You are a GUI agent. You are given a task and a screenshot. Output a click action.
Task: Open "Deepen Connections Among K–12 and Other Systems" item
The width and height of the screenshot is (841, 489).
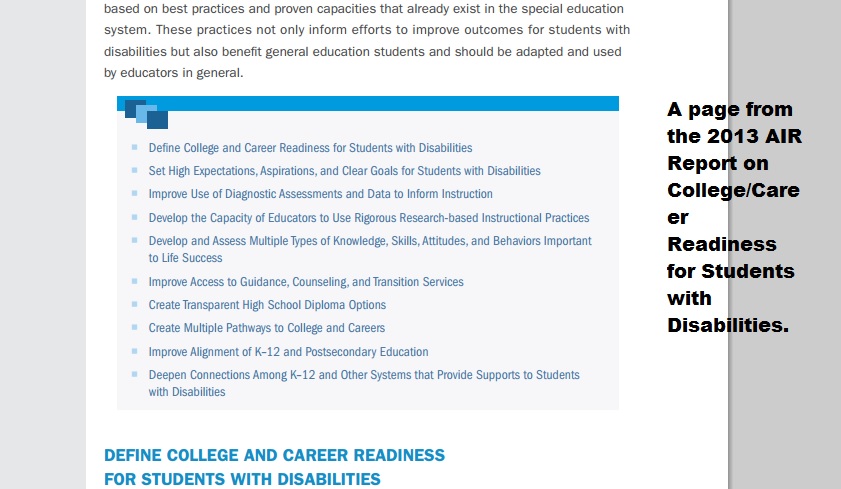(363, 375)
